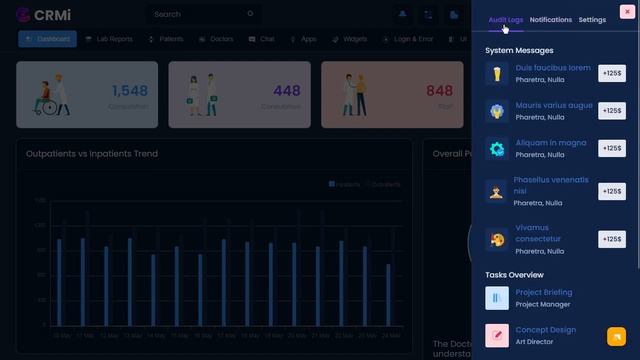
Task: Open the Patients menu
Action: point(166,39)
